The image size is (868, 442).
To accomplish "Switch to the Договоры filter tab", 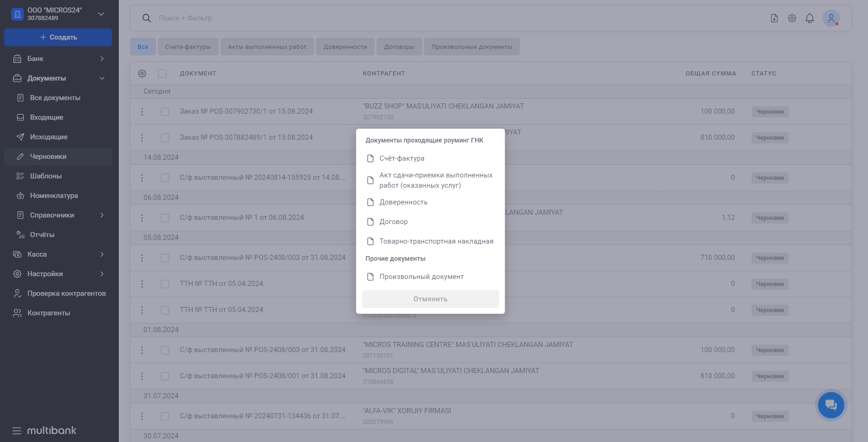I will point(399,47).
